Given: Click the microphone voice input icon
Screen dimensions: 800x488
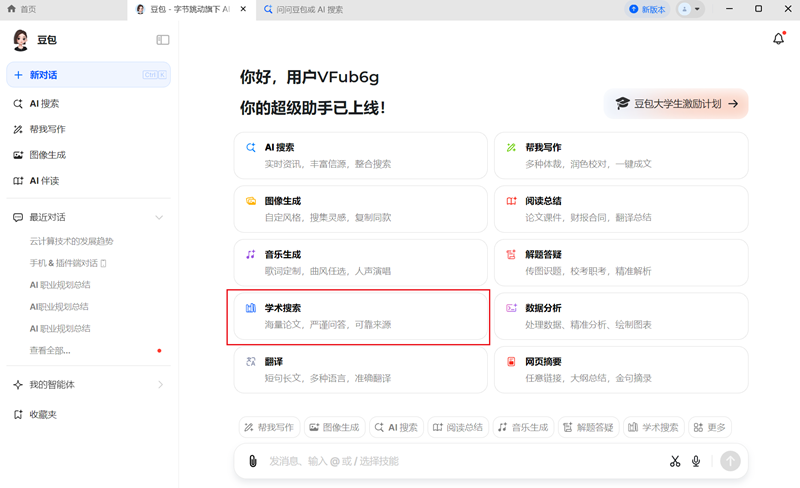Looking at the screenshot, I should point(696,461).
